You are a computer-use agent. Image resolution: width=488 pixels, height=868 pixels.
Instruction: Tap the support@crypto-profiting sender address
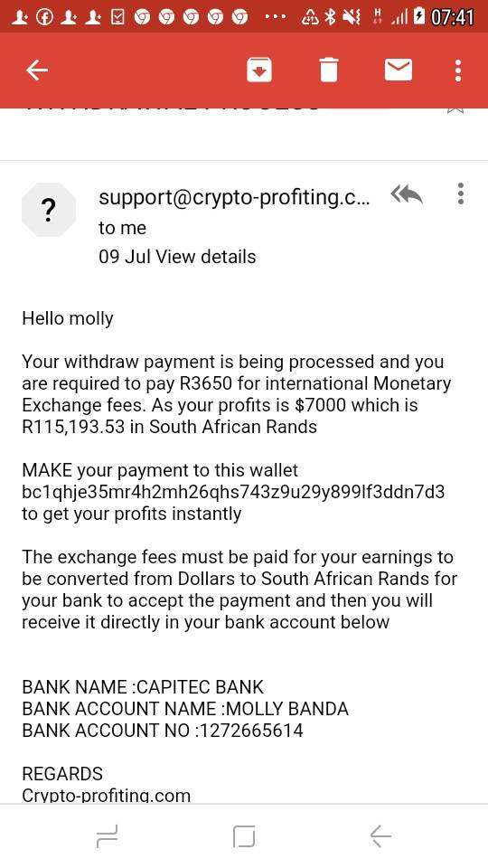235,198
